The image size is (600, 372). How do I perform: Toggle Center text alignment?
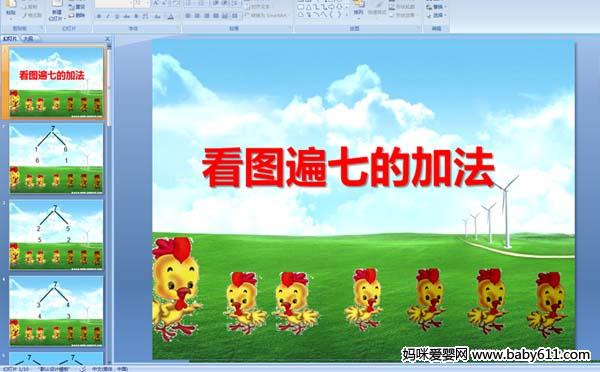click(197, 16)
